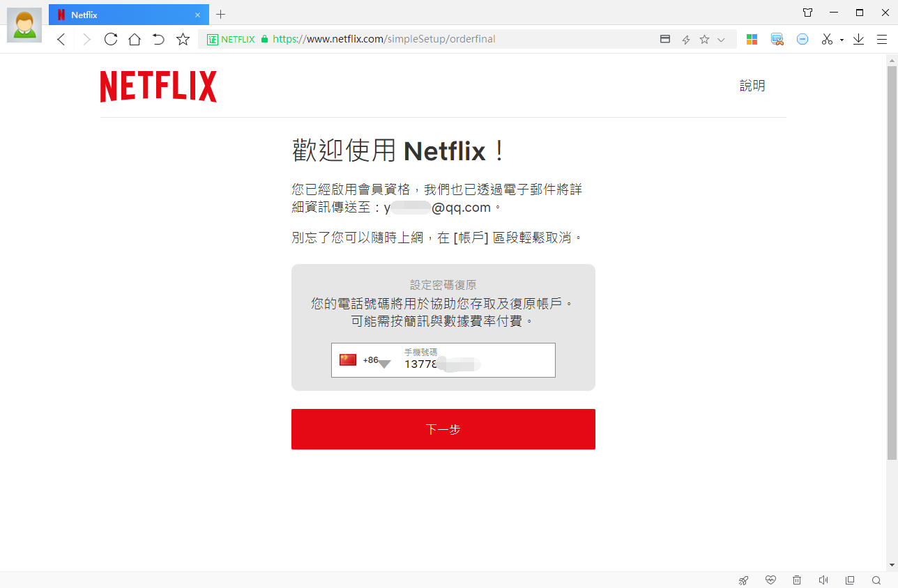Toggle reader mode icon in address bar

point(665,40)
